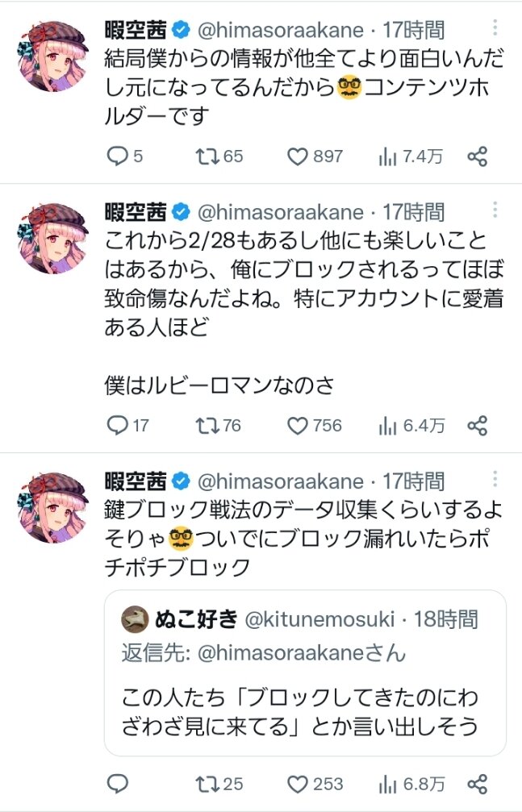The image size is (522, 812).
Task: Like the tweet with 897 likes
Action: coord(299,156)
